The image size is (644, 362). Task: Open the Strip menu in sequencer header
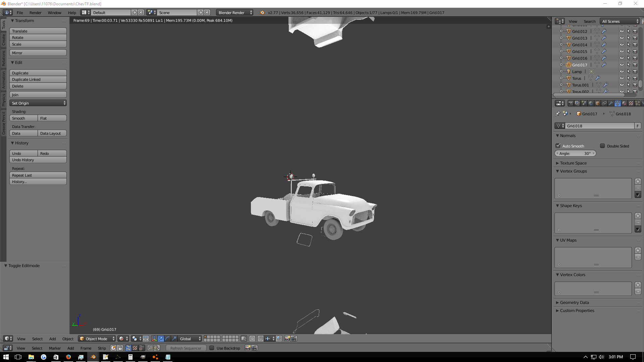tap(102, 348)
